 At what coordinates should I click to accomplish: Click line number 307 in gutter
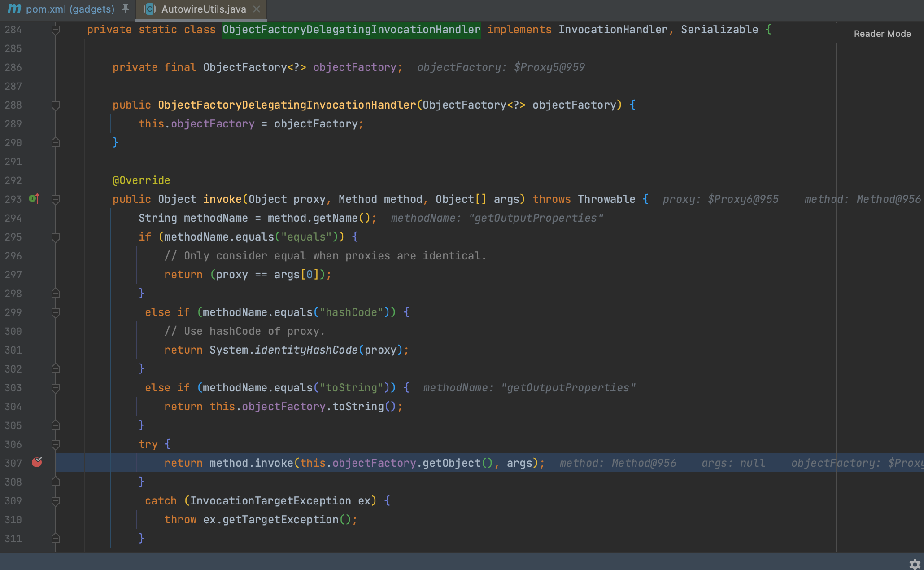13,463
